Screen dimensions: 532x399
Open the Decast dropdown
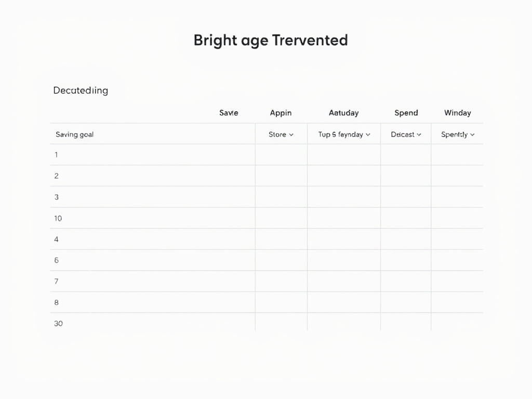coord(406,135)
